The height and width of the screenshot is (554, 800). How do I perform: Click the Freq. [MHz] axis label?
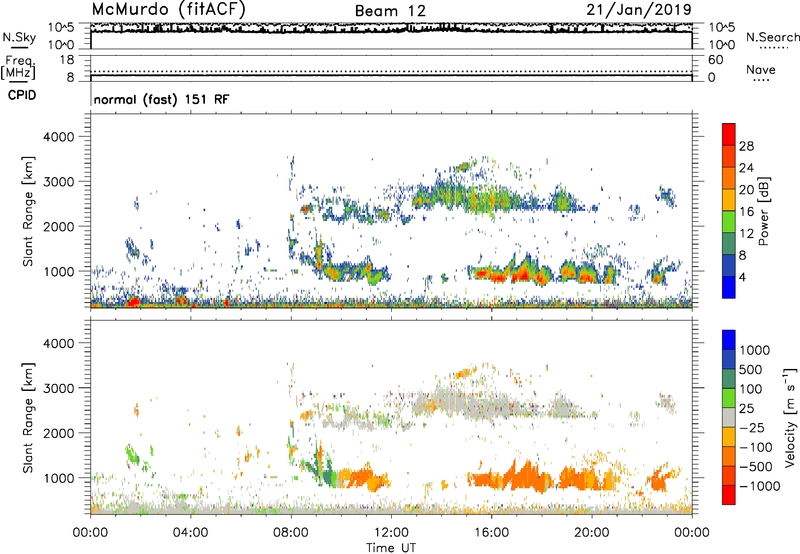[x=18, y=67]
